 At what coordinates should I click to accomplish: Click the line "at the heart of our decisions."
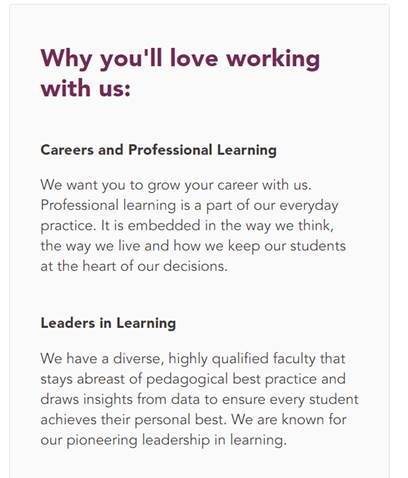pyautogui.click(x=134, y=266)
